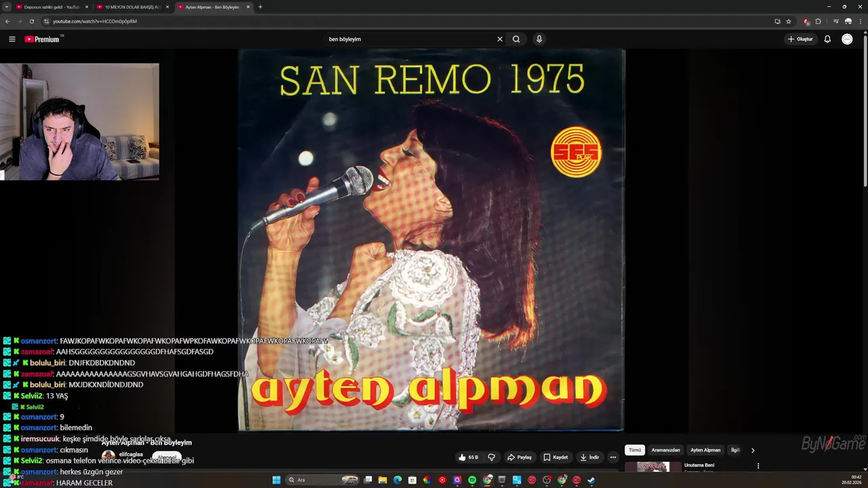Open YouTube Music from taskbar
Image resolution: width=868 pixels, height=488 pixels.
pos(442,480)
